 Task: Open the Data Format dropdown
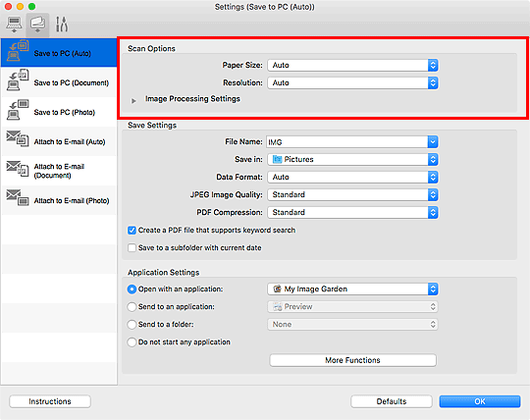(x=353, y=177)
